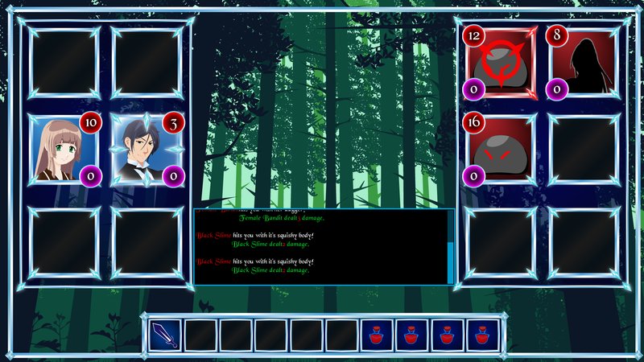644x362 pixels.
Task: Select the brown-haired girl party member card
Action: [64, 150]
